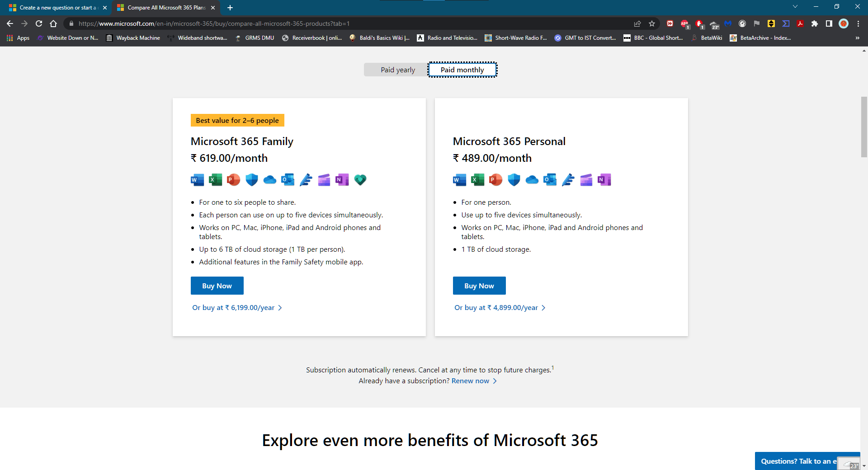Click the Chrome profile avatar
Image resolution: width=868 pixels, height=470 pixels.
844,23
